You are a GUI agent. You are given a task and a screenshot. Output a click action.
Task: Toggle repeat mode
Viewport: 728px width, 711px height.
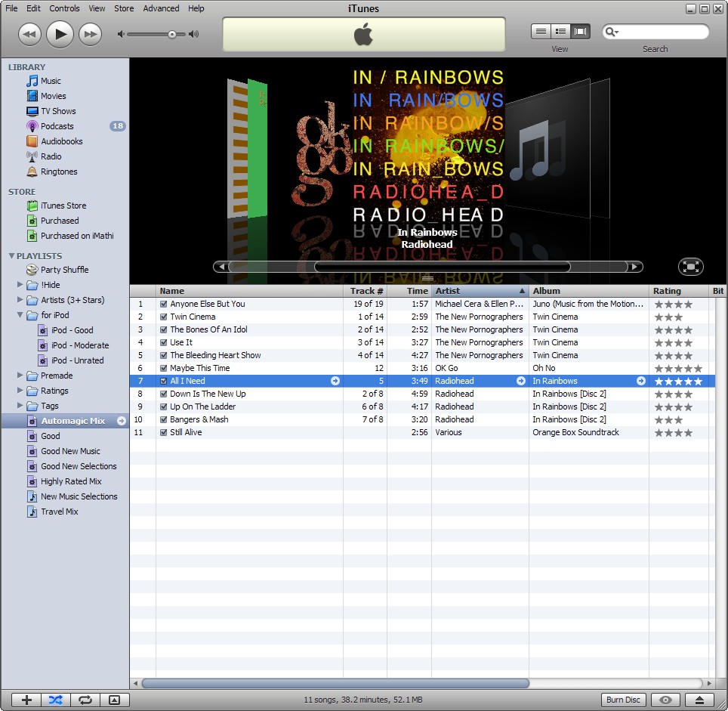[85, 700]
